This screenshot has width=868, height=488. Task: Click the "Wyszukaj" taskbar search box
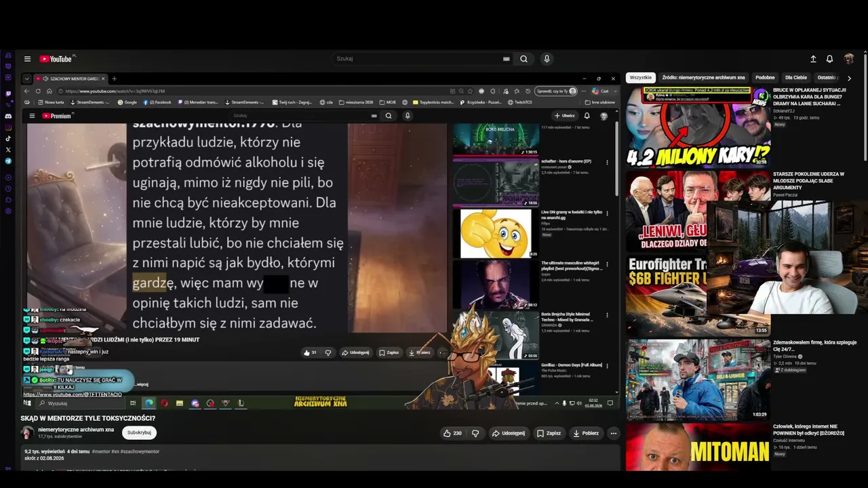[81, 403]
